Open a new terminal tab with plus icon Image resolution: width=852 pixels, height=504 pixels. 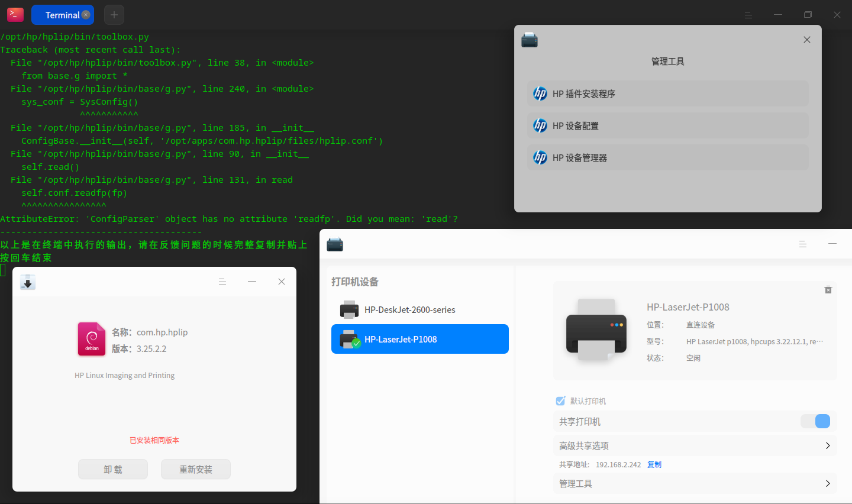114,15
